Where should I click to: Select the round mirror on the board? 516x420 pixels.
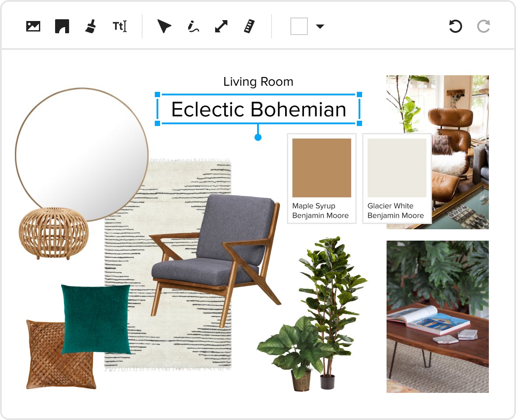(x=82, y=153)
